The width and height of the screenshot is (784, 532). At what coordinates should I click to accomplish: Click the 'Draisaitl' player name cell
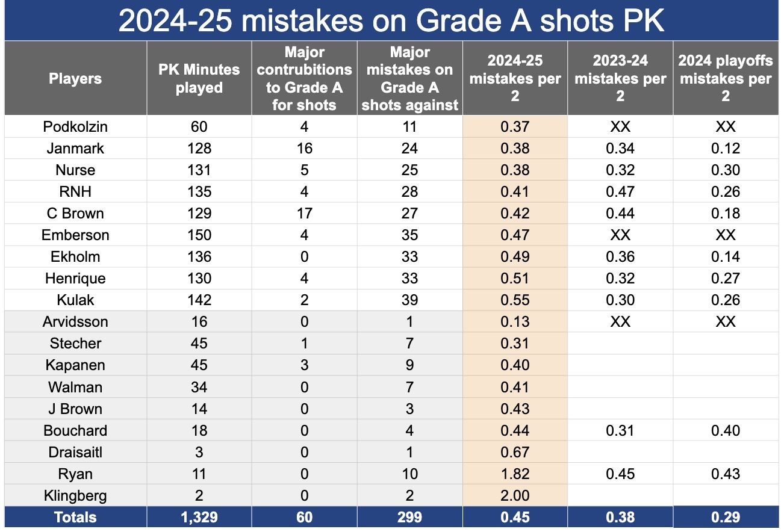pos(75,452)
